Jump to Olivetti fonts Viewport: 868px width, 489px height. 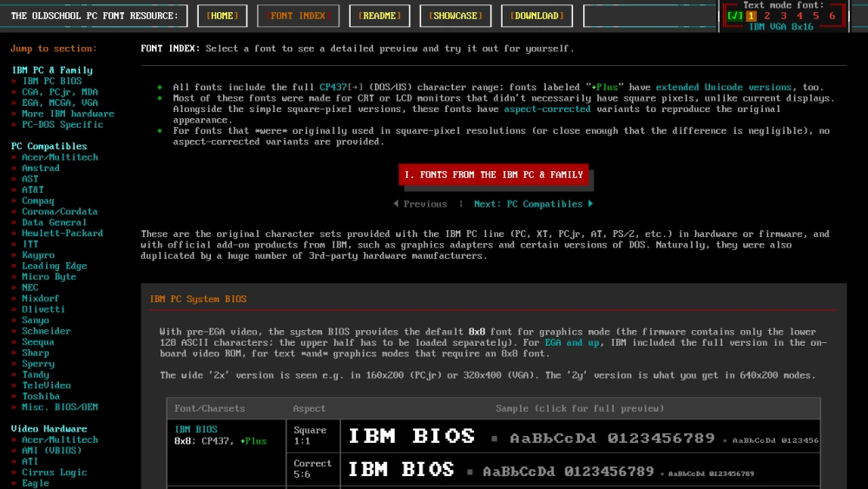(x=43, y=309)
